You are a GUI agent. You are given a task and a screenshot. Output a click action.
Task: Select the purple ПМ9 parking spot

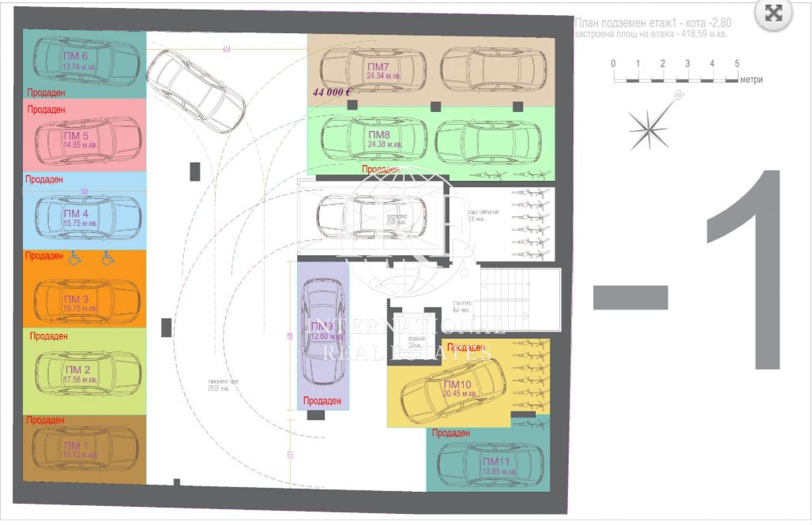323,336
